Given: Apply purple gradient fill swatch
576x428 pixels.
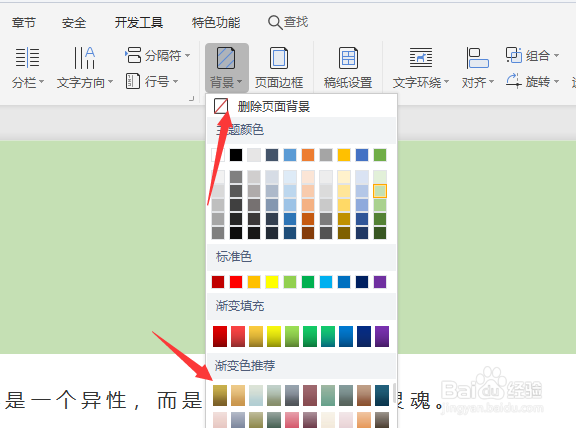Looking at the screenshot, I should point(382,336).
